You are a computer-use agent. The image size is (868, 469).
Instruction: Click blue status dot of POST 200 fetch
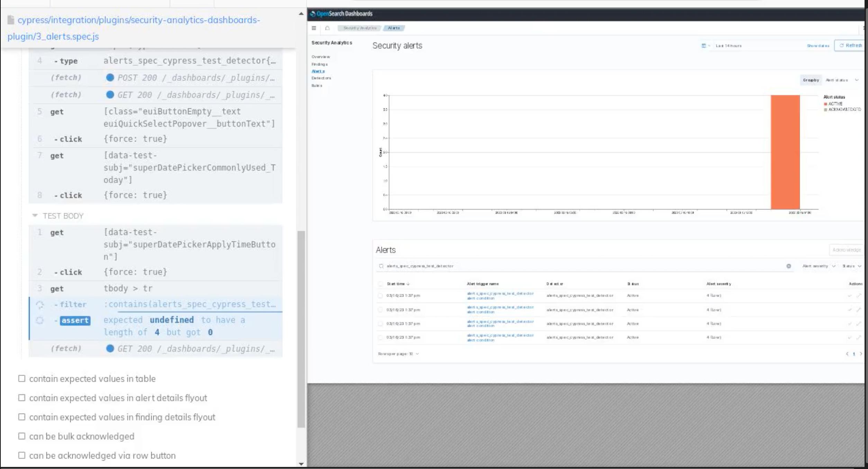tap(110, 78)
